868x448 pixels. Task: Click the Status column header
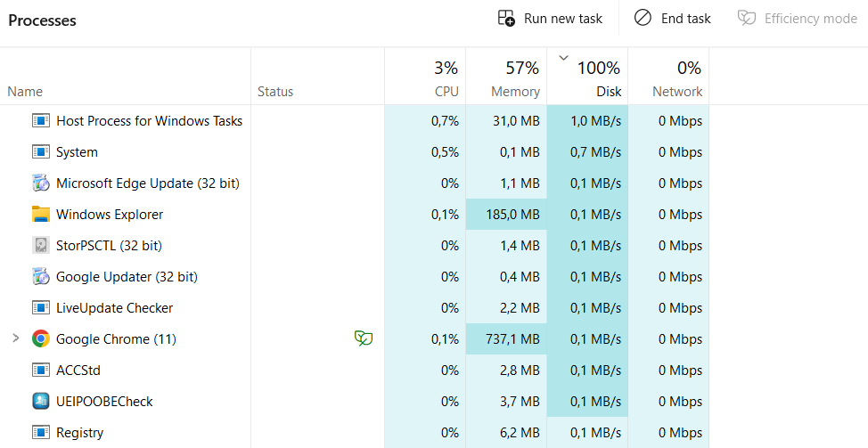pyautogui.click(x=318, y=77)
